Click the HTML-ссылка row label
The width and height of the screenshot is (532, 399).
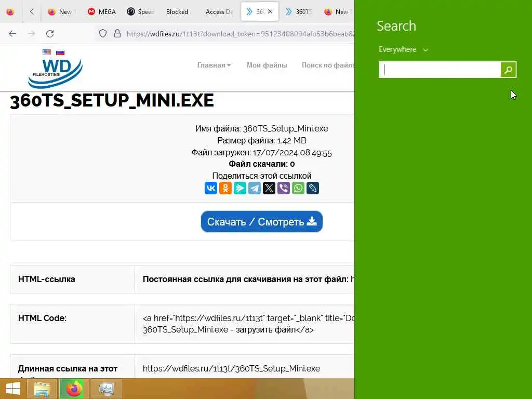pos(46,279)
